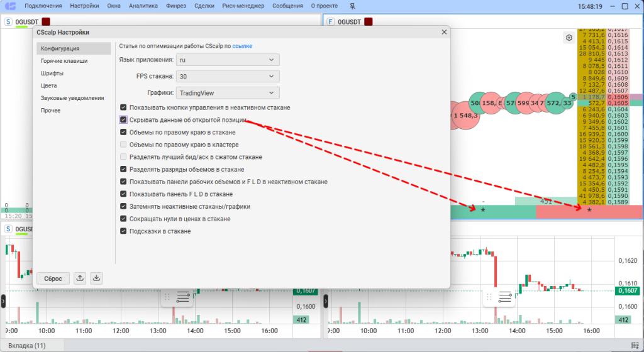The width and height of the screenshot is (644, 352).
Task: Open order book settings gear icon
Action: pyautogui.click(x=569, y=38)
